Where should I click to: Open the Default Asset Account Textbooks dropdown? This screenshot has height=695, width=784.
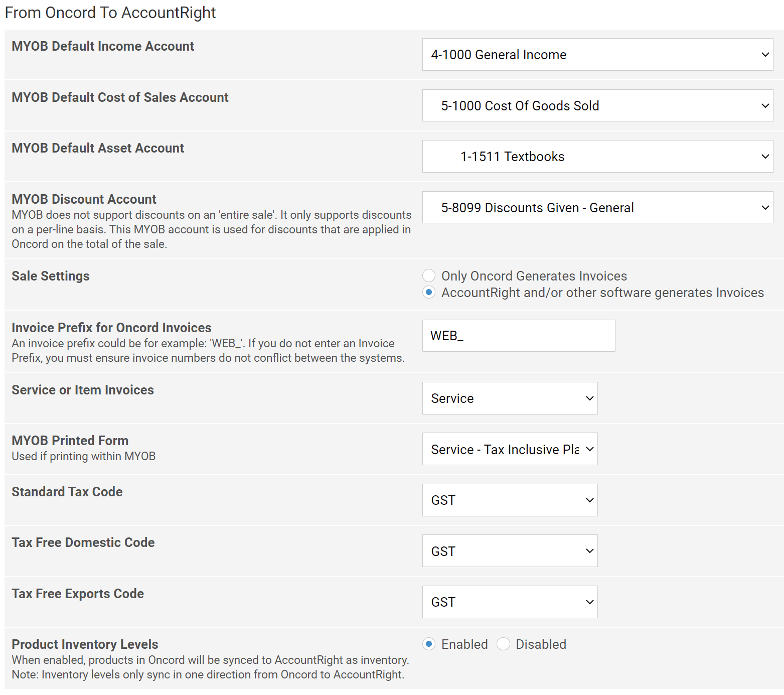pos(597,157)
